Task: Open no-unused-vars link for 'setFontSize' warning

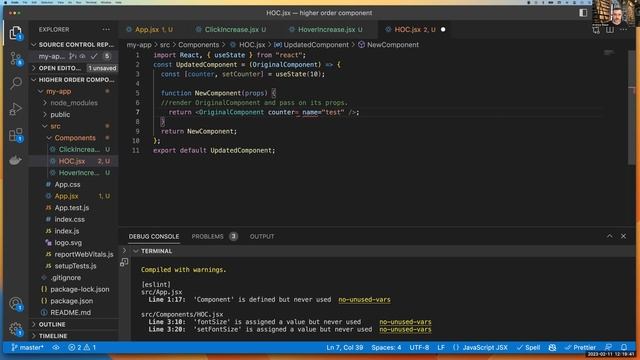Action: pos(405,329)
